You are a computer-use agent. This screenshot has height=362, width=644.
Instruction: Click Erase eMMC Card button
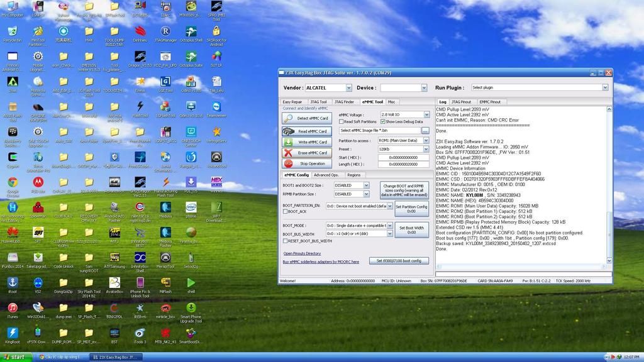point(307,153)
